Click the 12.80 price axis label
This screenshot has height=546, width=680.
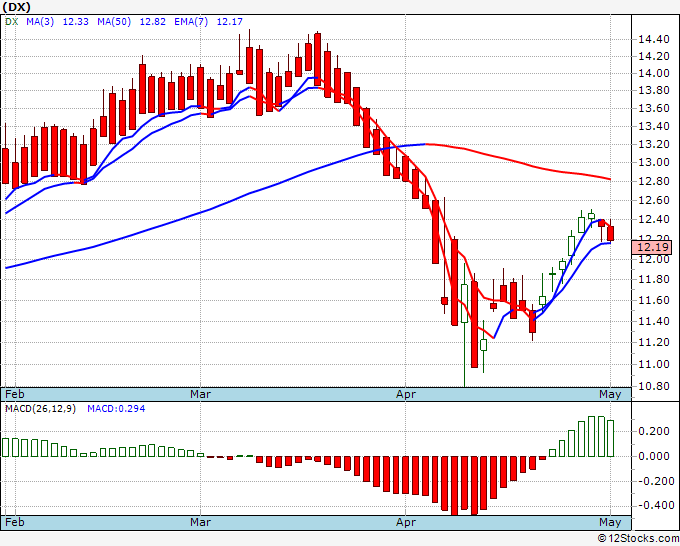pyautogui.click(x=654, y=181)
